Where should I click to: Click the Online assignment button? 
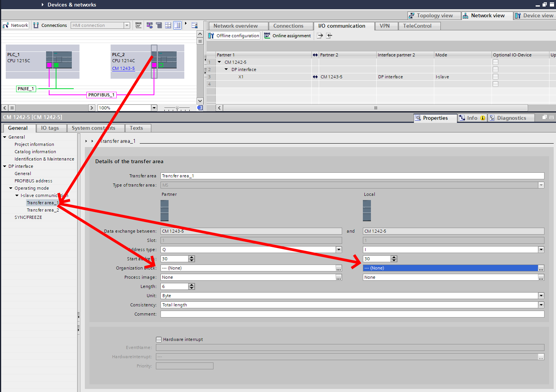(x=287, y=36)
